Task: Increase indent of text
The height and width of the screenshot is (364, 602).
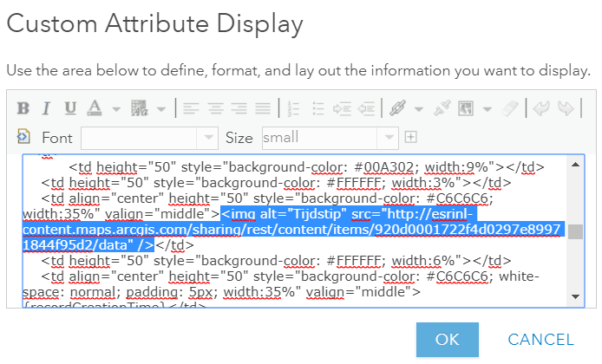Action: (342, 108)
